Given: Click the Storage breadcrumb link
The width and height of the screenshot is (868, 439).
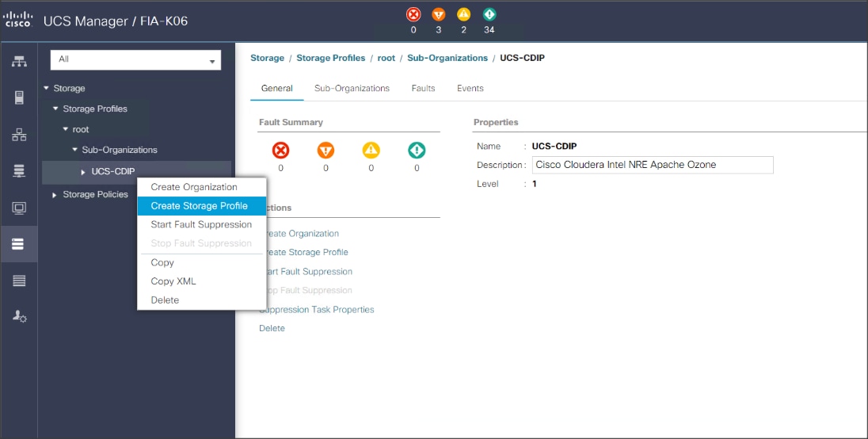Looking at the screenshot, I should pos(268,58).
